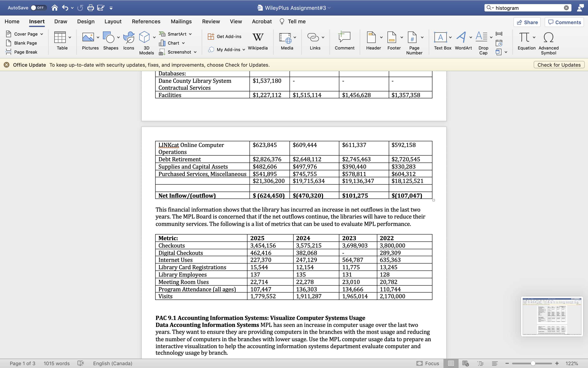Click the Advanced Symbol omega icon
Screen dimensions: 588x368
click(x=549, y=37)
